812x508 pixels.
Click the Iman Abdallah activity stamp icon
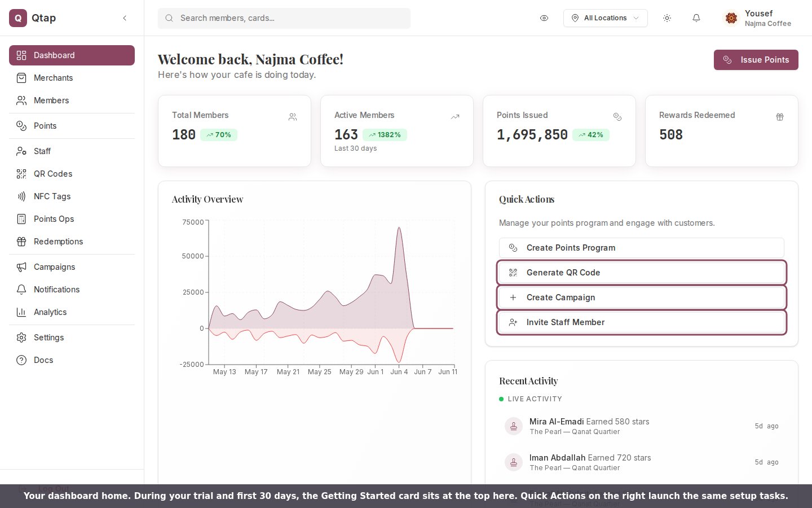tap(514, 462)
